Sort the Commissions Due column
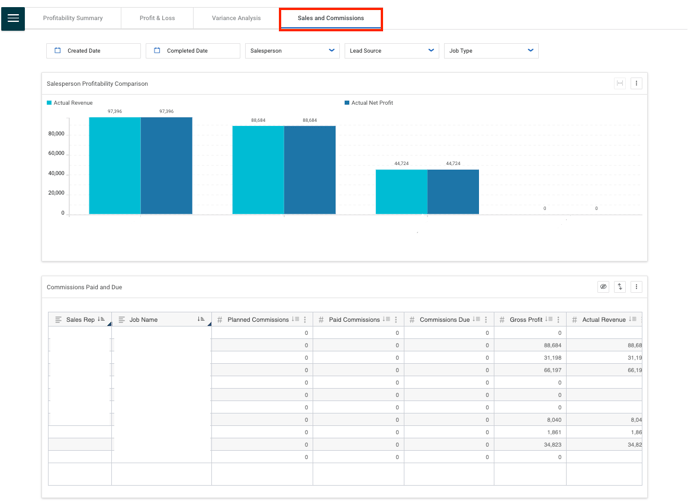 [476, 319]
